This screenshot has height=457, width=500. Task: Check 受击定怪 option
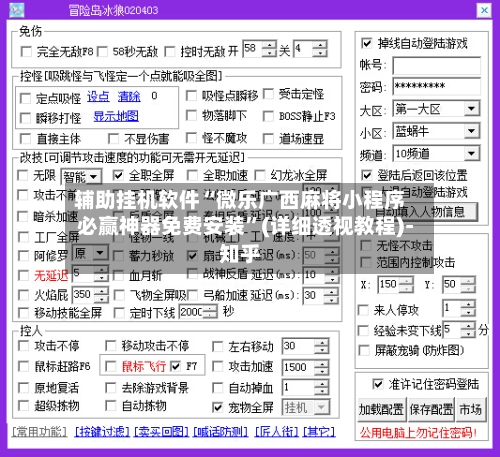pos(268,94)
